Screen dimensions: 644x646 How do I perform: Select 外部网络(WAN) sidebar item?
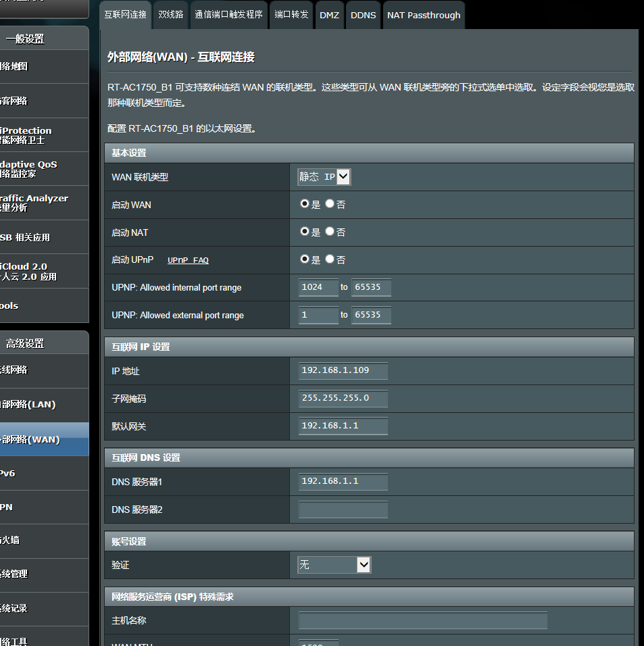click(44, 439)
